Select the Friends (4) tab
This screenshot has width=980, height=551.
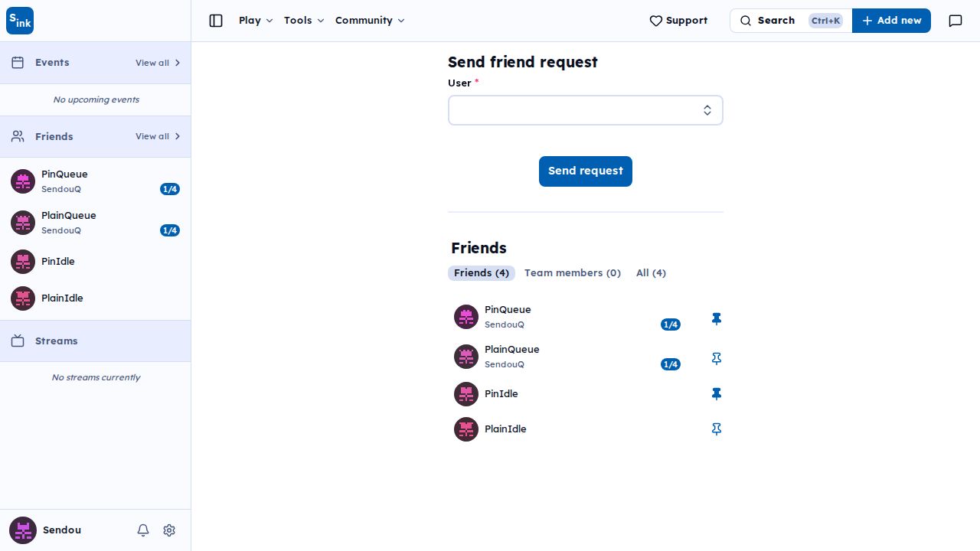(x=482, y=273)
